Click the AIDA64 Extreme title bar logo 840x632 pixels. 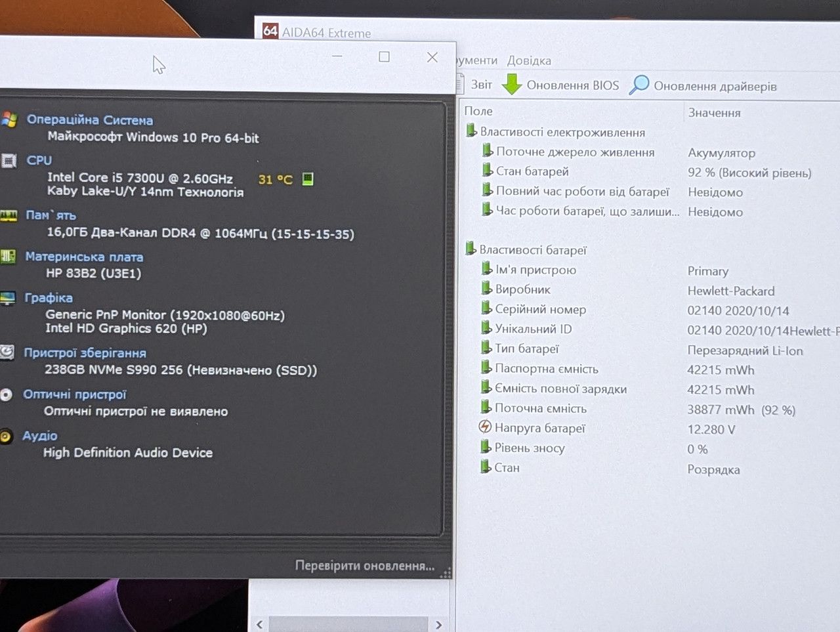(x=270, y=31)
